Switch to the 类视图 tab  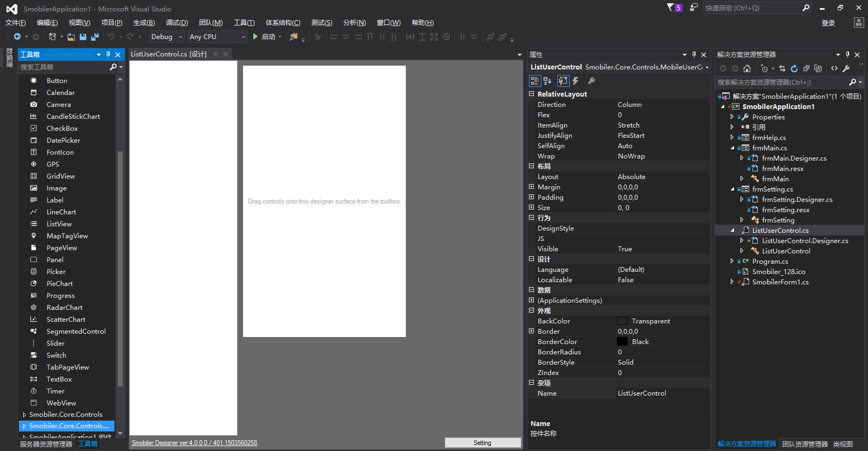(843, 444)
